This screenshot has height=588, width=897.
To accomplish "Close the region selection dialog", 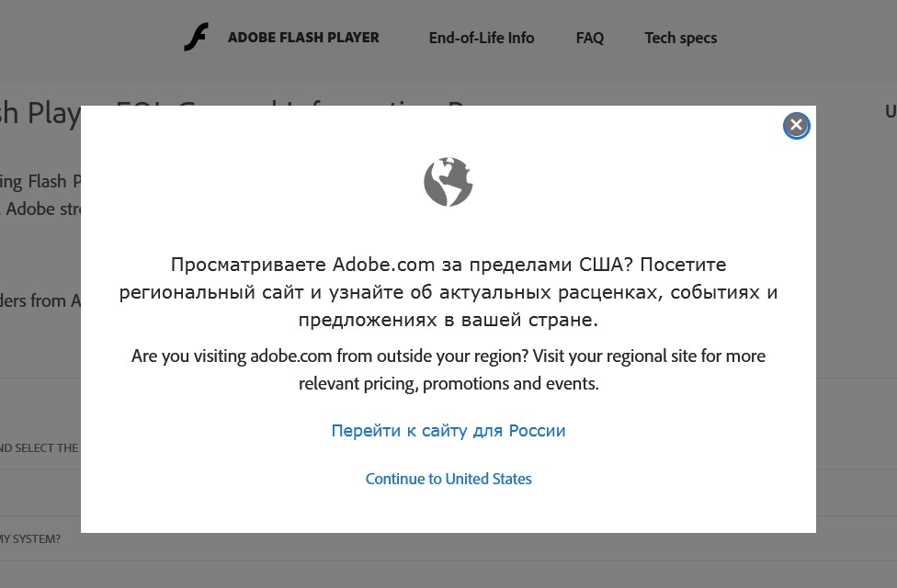I will [x=796, y=125].
